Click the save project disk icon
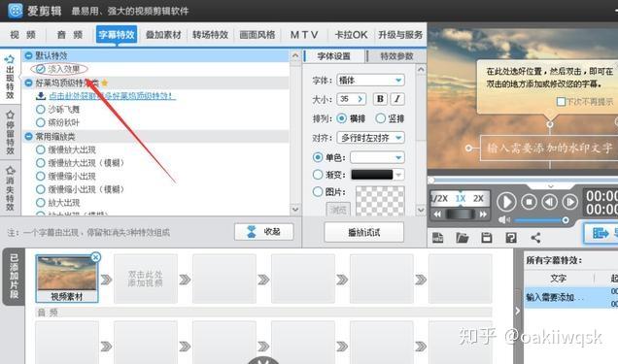Image resolution: width=618 pixels, height=364 pixels. pos(487,237)
